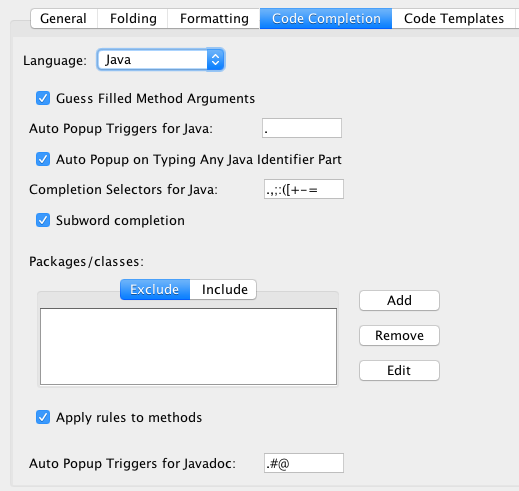519x491 pixels.
Task: Click the Add button
Action: click(x=399, y=300)
